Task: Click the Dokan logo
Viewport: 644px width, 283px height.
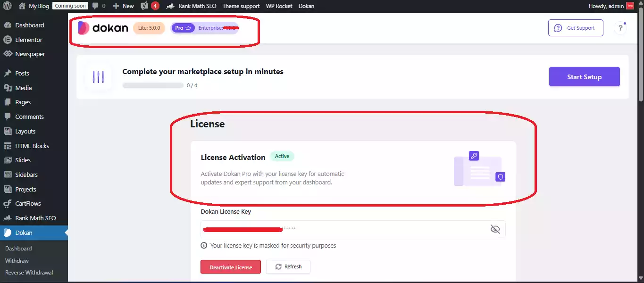Action: [103, 28]
